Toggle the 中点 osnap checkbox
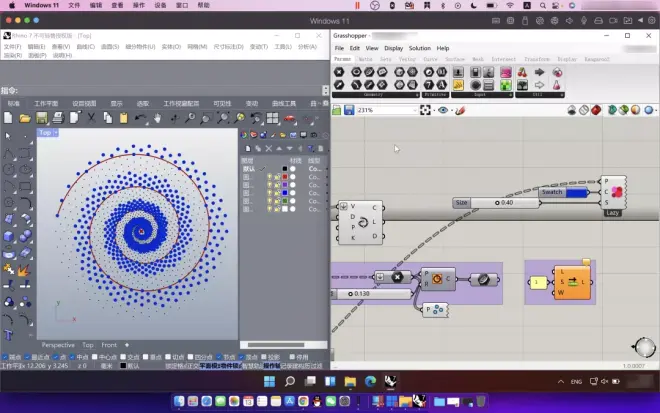Image resolution: width=660 pixels, height=413 pixels. (x=72, y=357)
